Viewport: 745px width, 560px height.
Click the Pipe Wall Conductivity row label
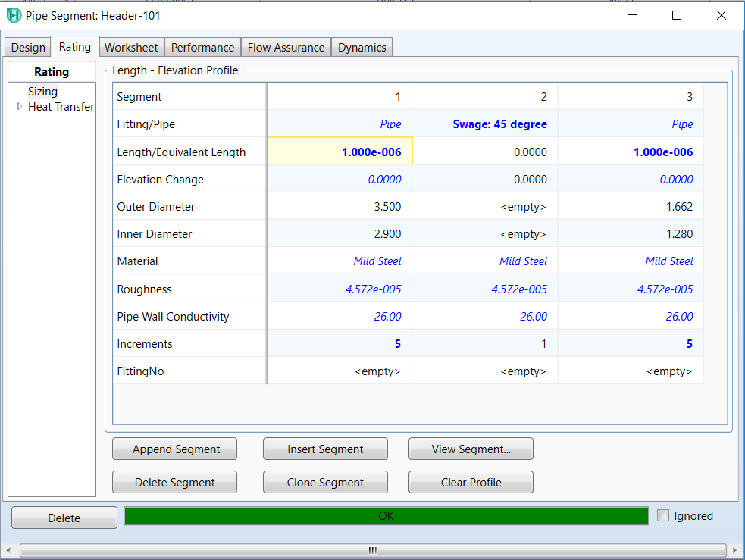click(x=173, y=316)
